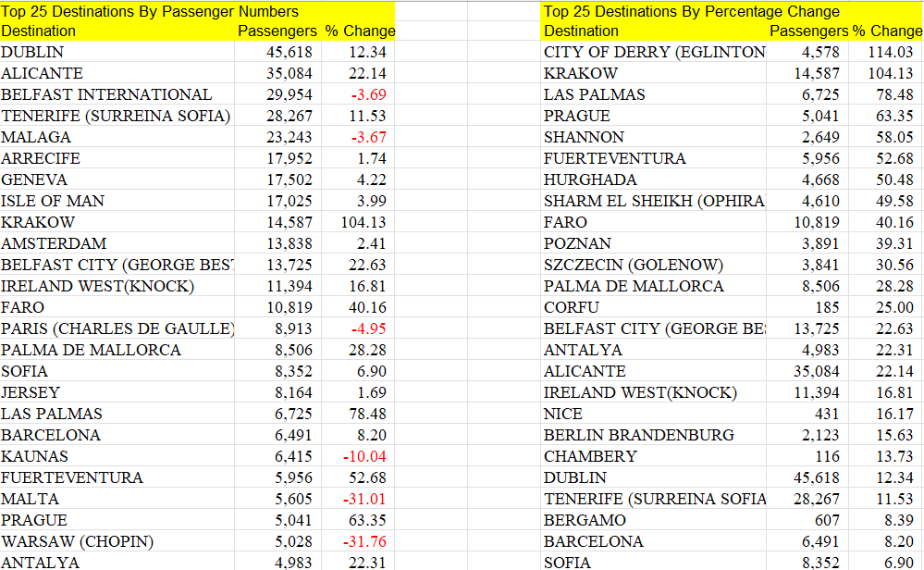
Task: Click the SHARM EL SHEIKH (OPHIRA cell
Action: point(655,201)
